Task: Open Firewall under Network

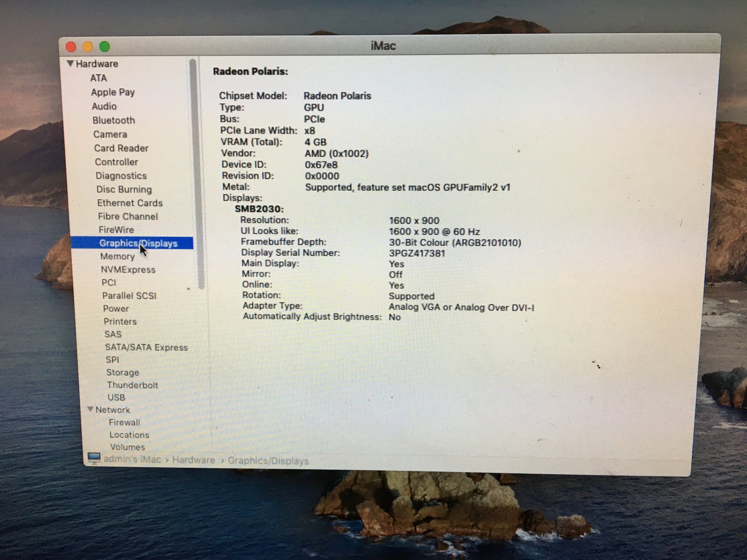Action: [124, 422]
